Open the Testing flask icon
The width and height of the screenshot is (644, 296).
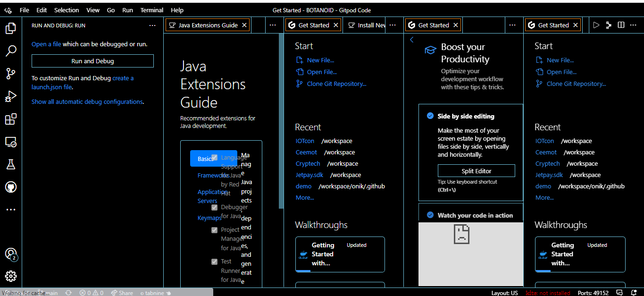[x=10, y=164]
